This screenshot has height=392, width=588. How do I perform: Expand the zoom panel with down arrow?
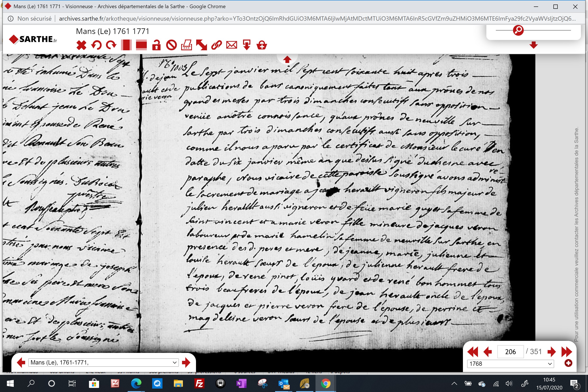533,45
